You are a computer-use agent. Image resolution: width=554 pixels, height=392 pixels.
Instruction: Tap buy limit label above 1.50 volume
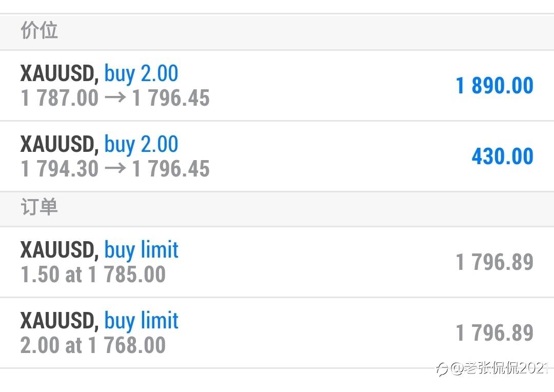click(x=141, y=250)
